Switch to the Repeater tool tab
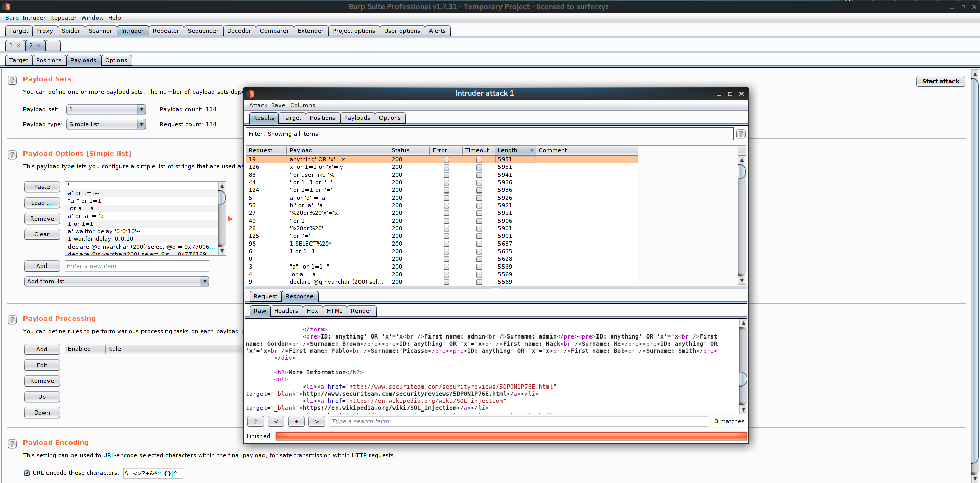The height and width of the screenshot is (483, 980). point(166,31)
